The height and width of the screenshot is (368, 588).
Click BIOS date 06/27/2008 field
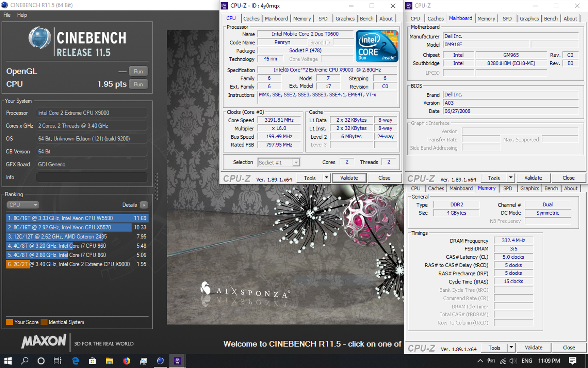[511, 111]
